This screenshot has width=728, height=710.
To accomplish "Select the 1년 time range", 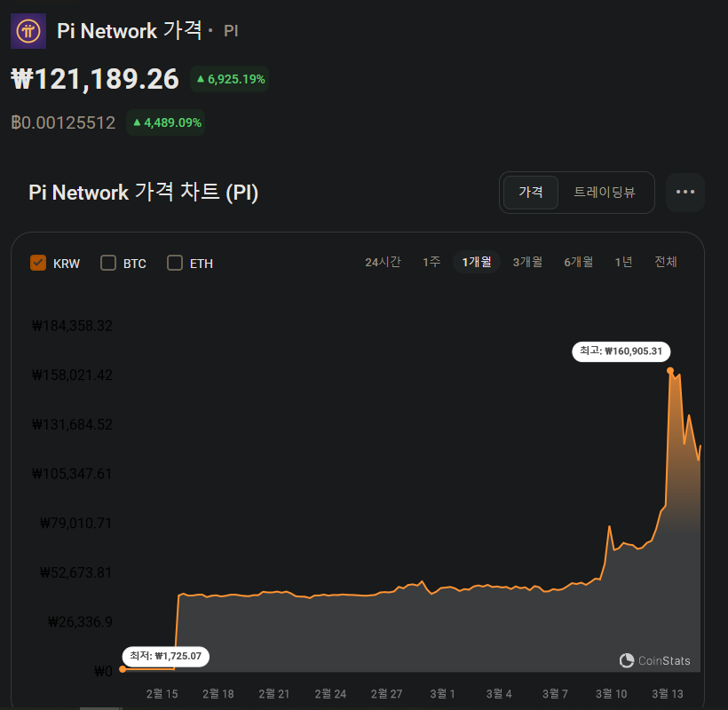I will (x=623, y=262).
